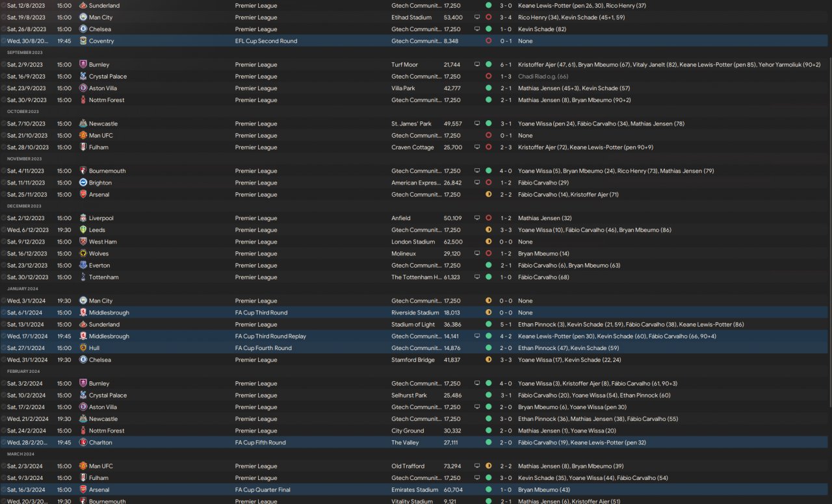Click the TV icon on the Liverpool fixture
Image resolution: width=832 pixels, height=504 pixels.
coord(477,218)
